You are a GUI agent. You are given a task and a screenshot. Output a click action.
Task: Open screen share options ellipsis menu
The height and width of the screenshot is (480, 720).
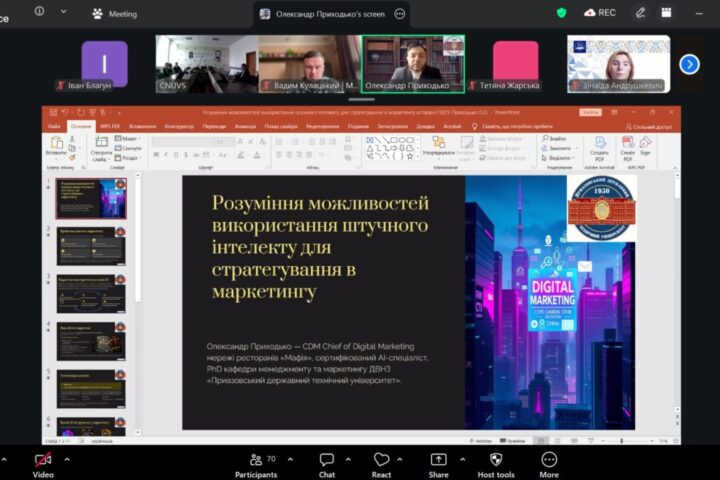tap(400, 14)
